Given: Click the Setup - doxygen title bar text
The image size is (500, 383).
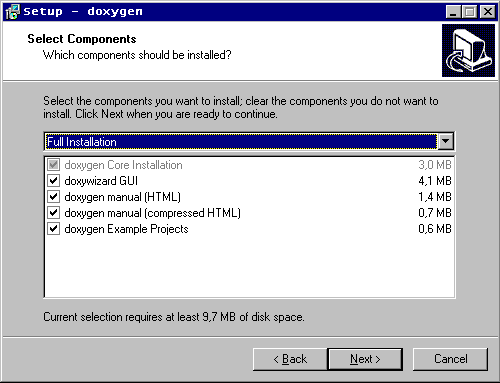Looking at the screenshot, I should pos(83,12).
